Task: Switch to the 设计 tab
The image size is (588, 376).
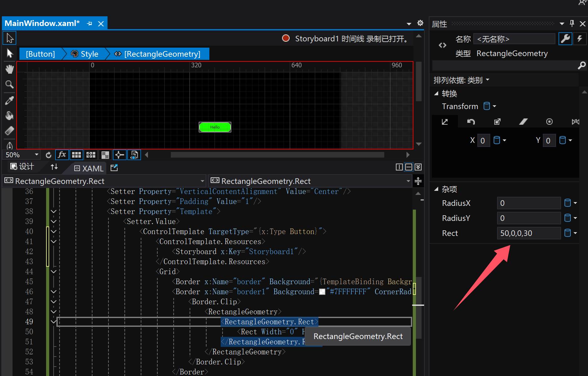Action: click(22, 167)
